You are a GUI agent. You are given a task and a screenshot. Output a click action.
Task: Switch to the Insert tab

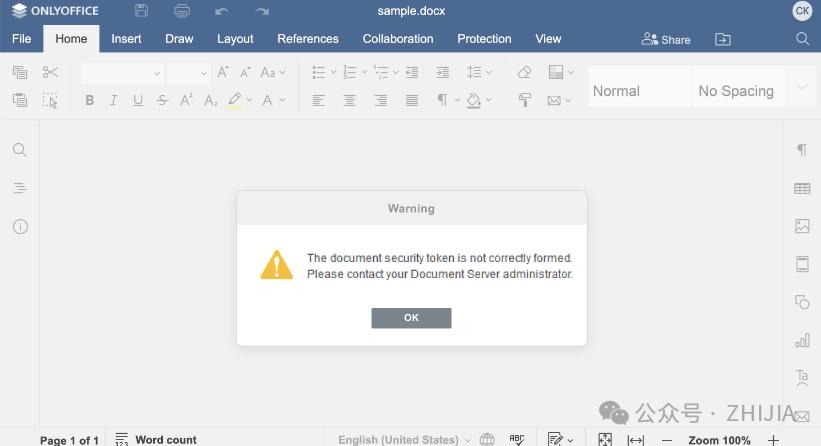126,39
